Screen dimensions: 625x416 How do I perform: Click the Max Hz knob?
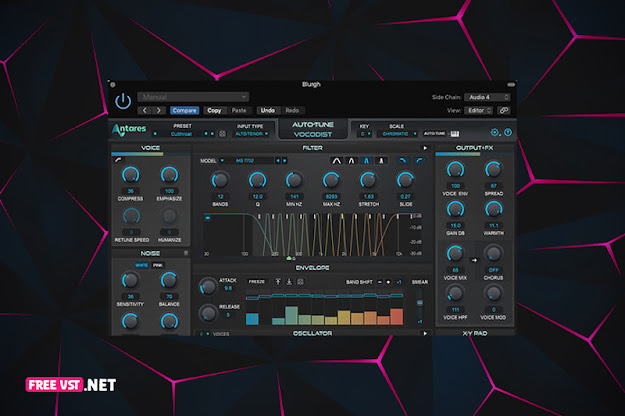point(331,180)
